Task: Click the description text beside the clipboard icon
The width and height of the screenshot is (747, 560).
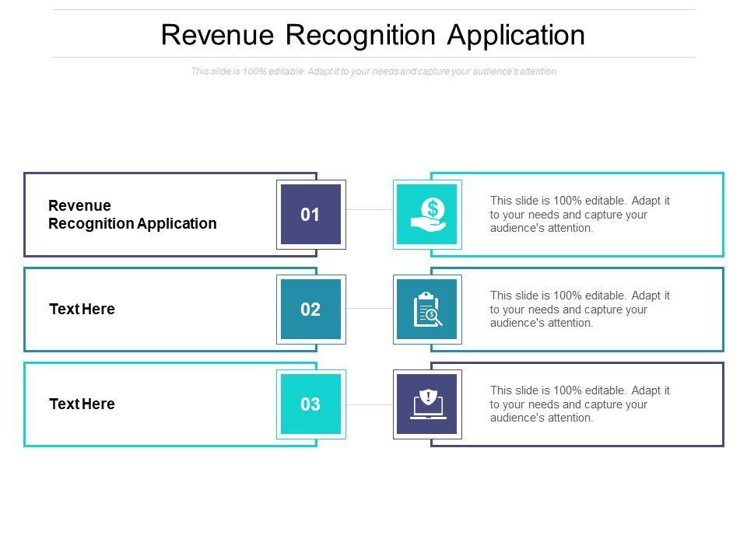Action: click(x=580, y=310)
